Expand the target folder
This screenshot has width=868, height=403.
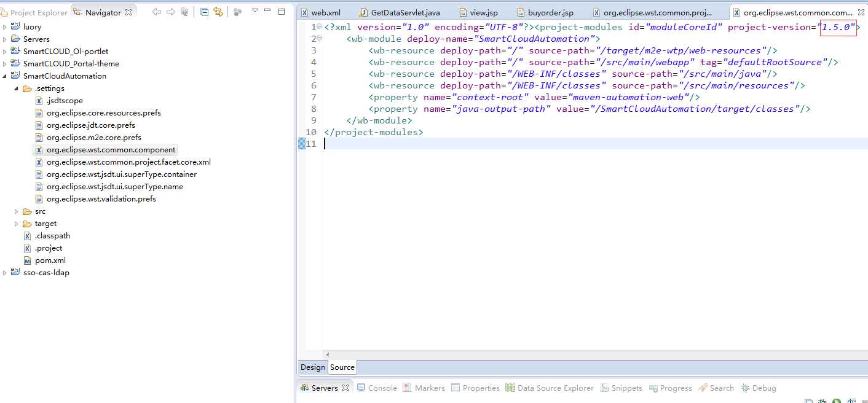(17, 224)
